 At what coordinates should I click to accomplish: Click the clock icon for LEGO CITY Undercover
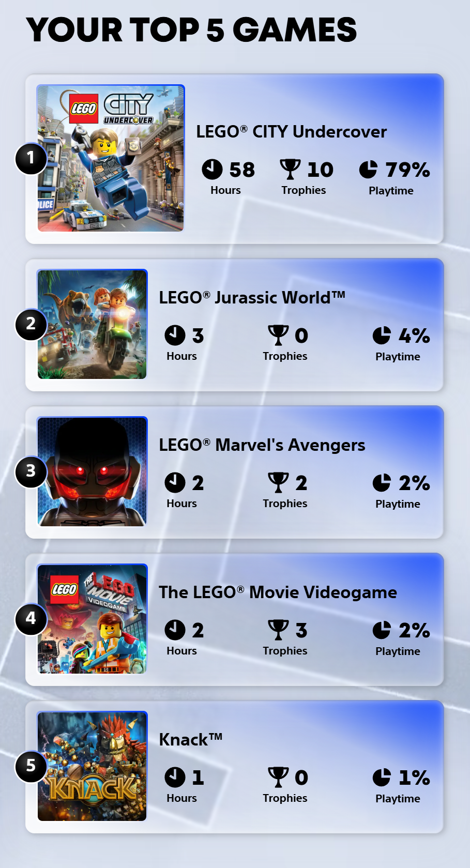(x=212, y=169)
